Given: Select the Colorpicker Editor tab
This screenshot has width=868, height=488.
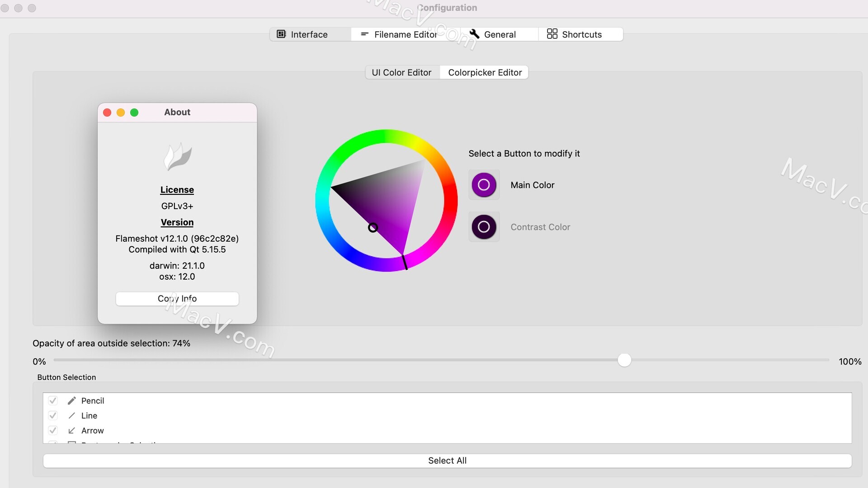Looking at the screenshot, I should (x=485, y=73).
